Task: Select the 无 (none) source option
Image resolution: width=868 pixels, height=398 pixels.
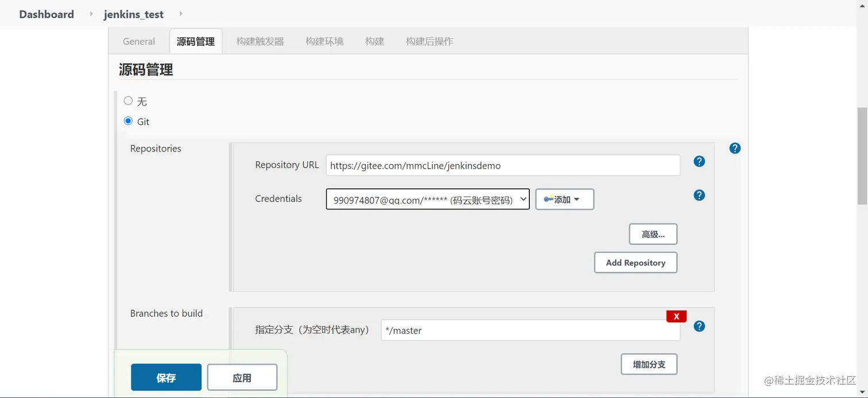Action: 128,100
